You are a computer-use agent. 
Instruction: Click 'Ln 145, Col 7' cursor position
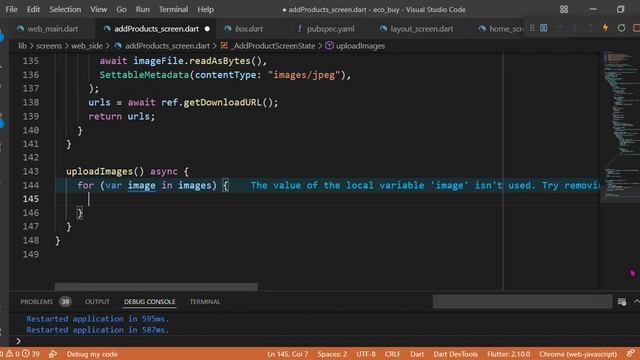(x=287, y=354)
